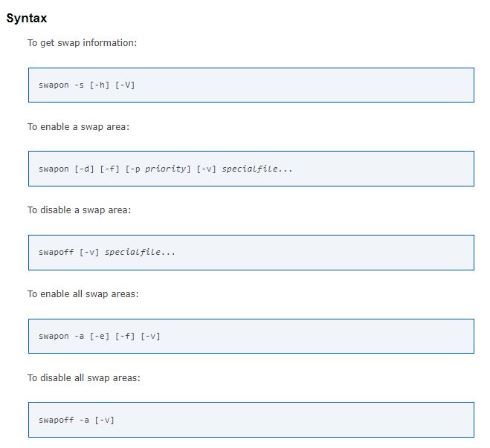490x448 pixels.
Task: Click the "To get swap information:" text
Action: [x=82, y=43]
